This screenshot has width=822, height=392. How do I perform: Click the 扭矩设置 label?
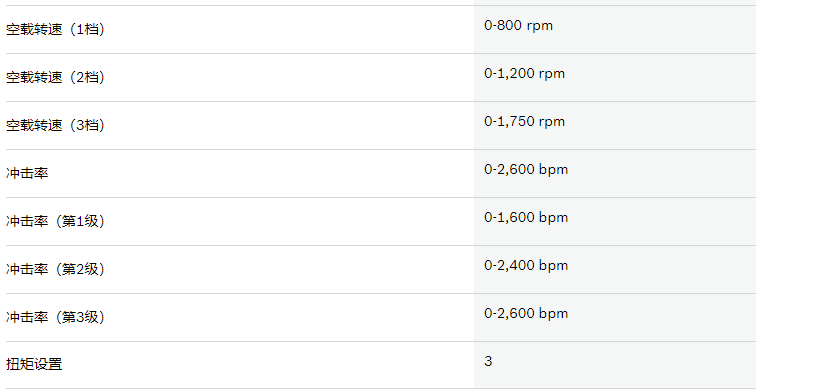34,364
